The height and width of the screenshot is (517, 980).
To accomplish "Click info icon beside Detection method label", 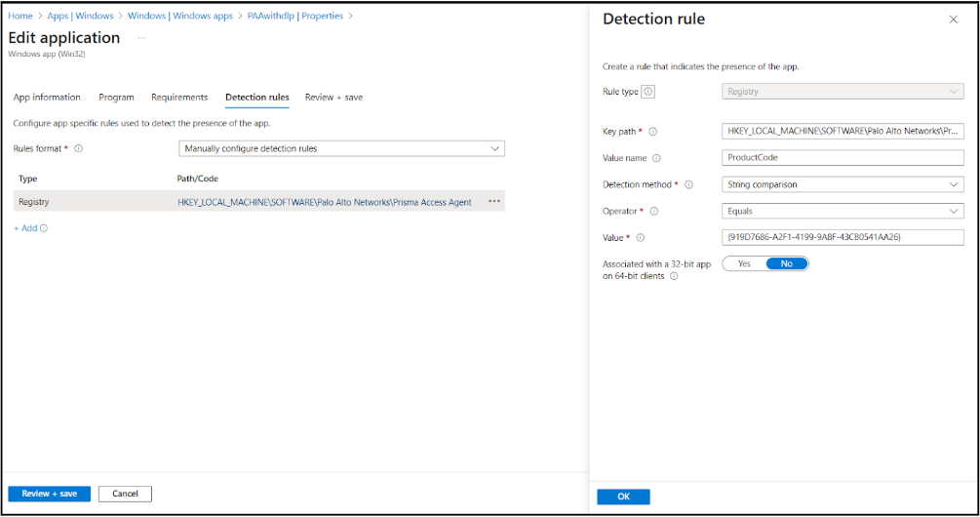I will click(689, 184).
